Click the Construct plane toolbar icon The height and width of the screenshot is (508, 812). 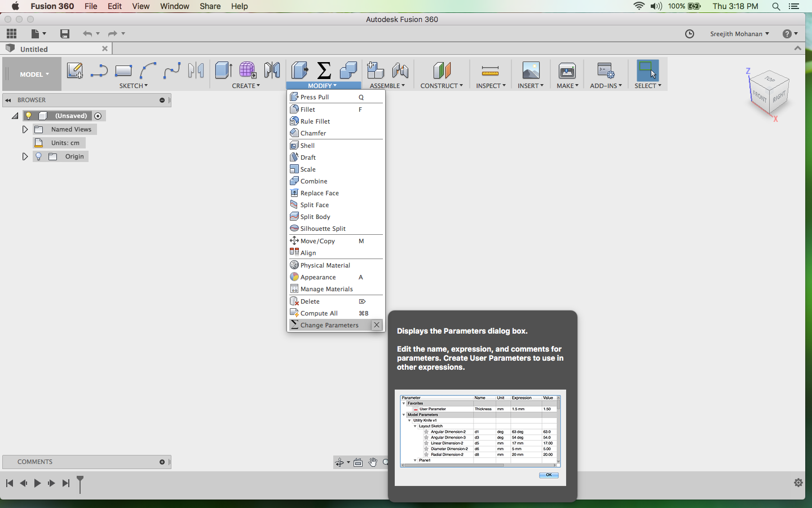(x=442, y=71)
